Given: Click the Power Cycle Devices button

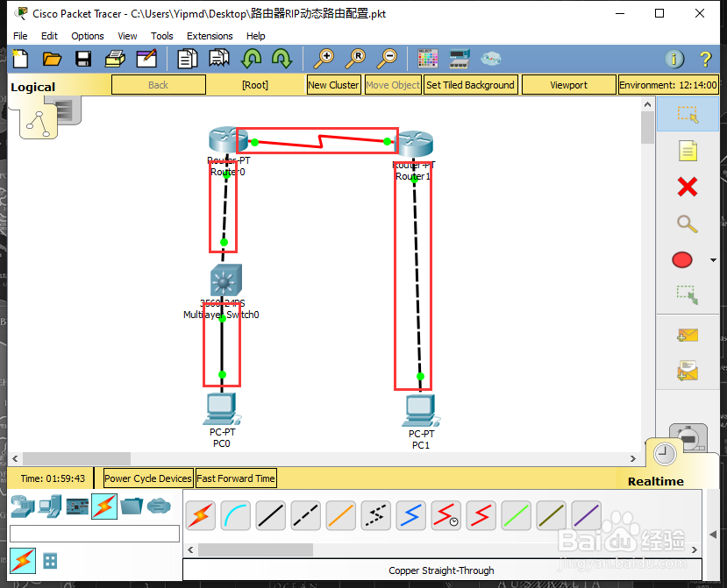Looking at the screenshot, I should tap(148, 478).
